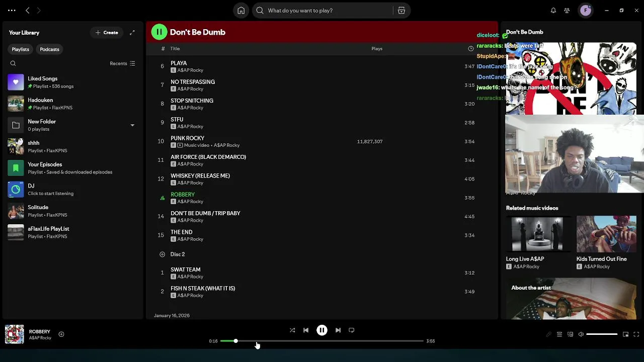The image size is (644, 362).
Task: Open the play queue
Action: point(559,334)
